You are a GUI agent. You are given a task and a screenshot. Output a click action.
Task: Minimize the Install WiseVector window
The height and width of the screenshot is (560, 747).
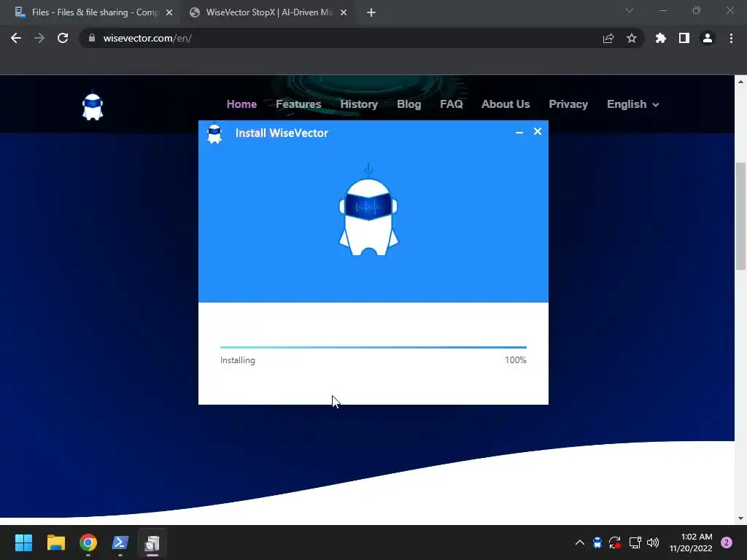[519, 133]
